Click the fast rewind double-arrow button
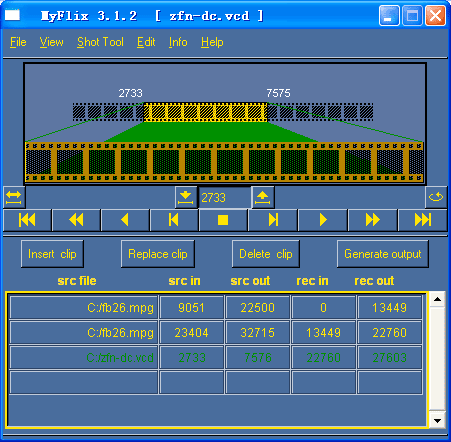 point(76,220)
